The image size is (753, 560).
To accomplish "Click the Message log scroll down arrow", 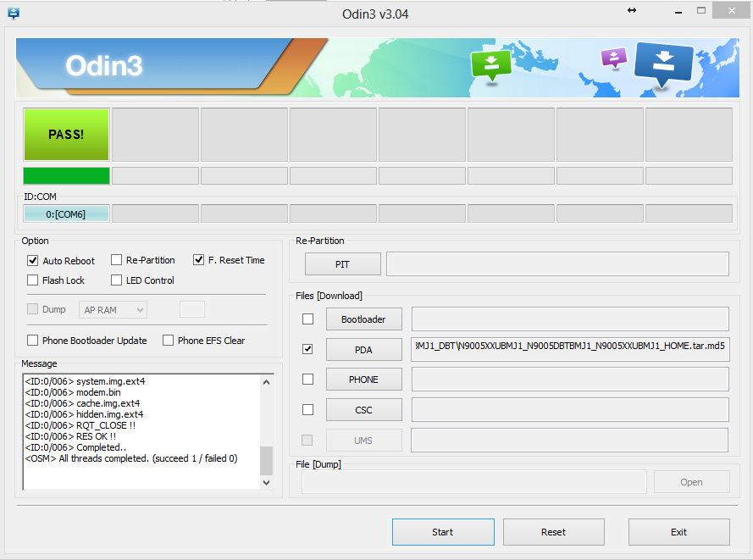I will (267, 483).
